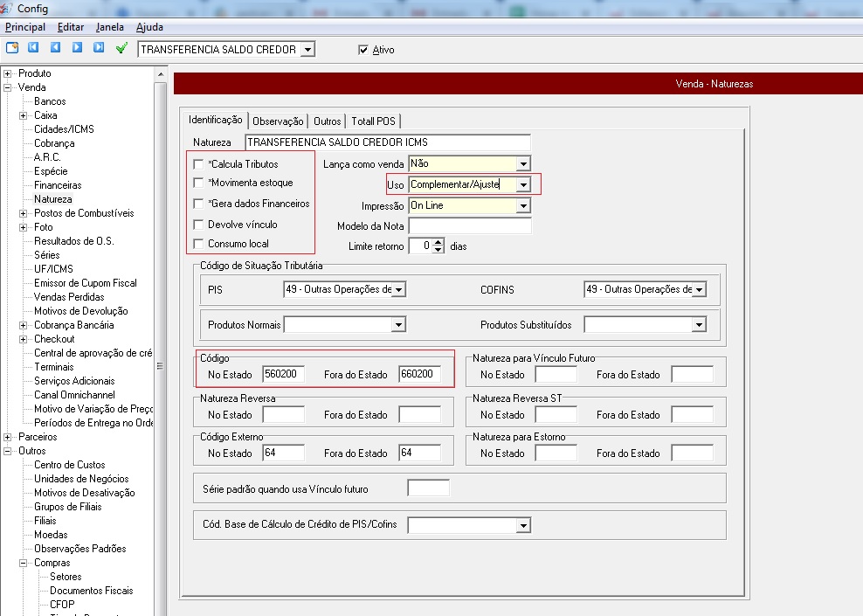This screenshot has height=616, width=863.
Task: Go to the last record
Action: [x=99, y=48]
